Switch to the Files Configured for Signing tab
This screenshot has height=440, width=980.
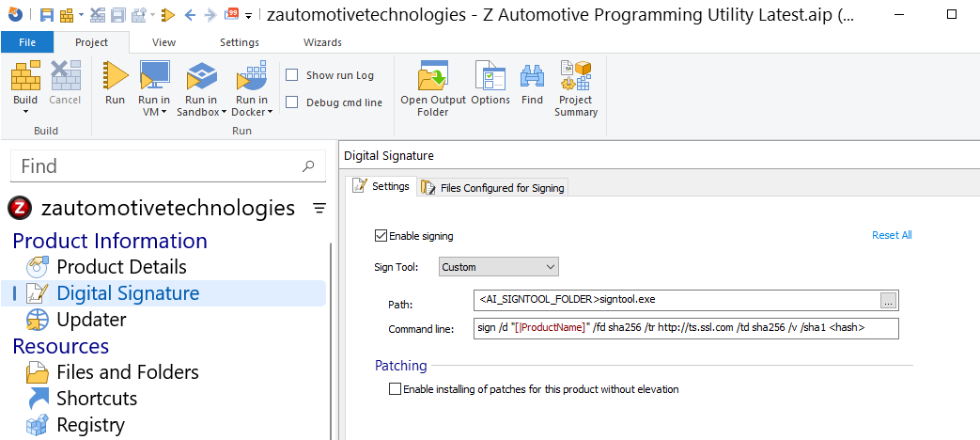pos(494,188)
